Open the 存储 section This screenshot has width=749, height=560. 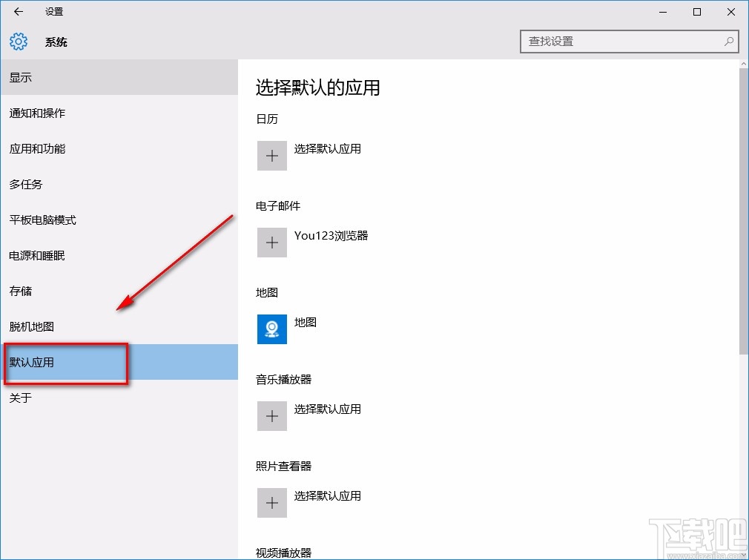coord(20,291)
